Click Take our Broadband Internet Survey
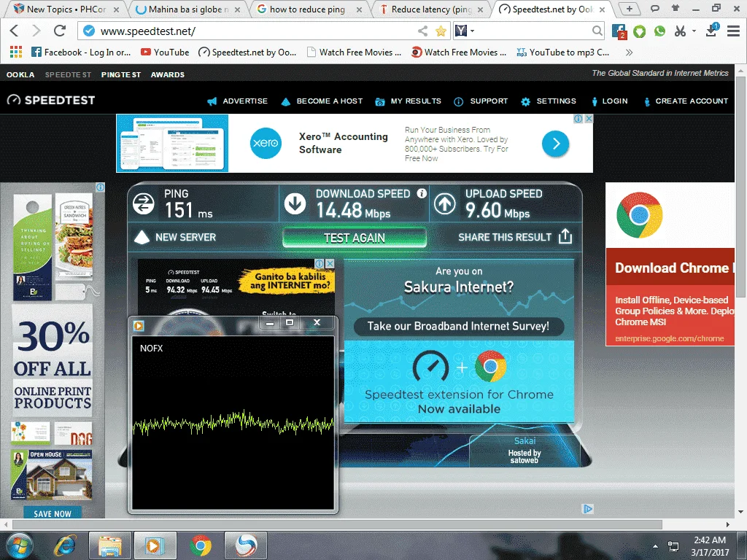Screen dimensions: 747x560 click(x=458, y=326)
